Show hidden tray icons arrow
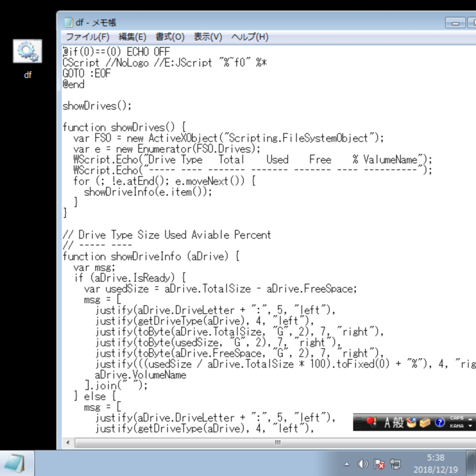The width and height of the screenshot is (476, 476). [x=347, y=464]
